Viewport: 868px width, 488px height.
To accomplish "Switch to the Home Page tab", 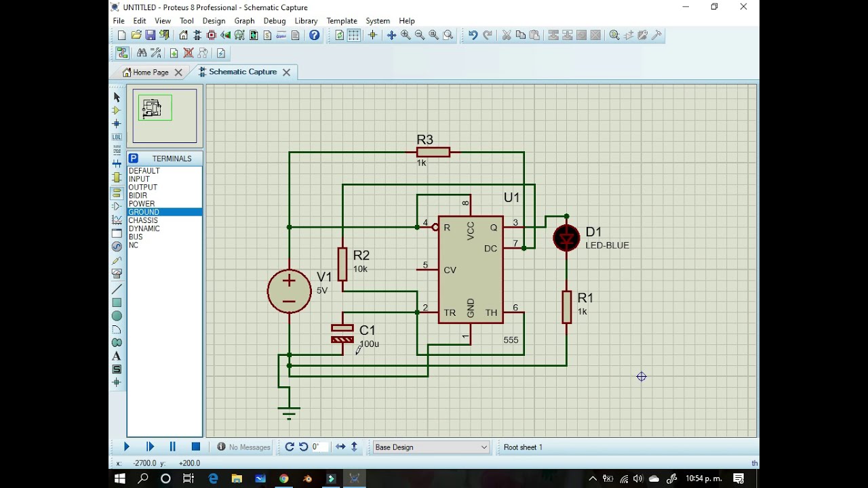I will [151, 72].
